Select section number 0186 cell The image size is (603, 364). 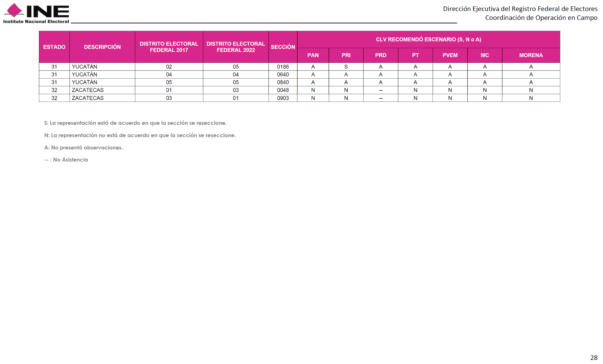click(x=283, y=67)
